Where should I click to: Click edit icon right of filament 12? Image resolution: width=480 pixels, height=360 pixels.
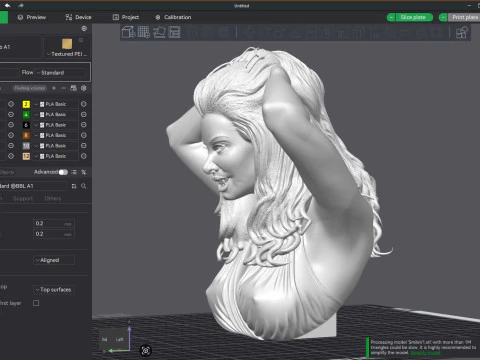(84, 156)
